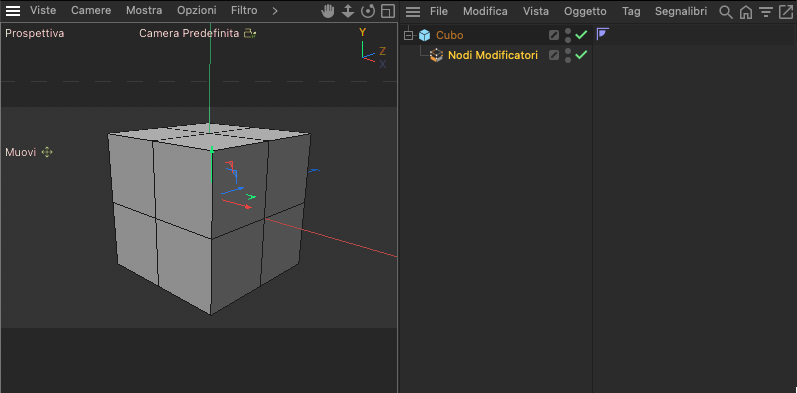Expand more viewport menus with chevron arrow
The image size is (797, 393).
pyautogui.click(x=275, y=11)
